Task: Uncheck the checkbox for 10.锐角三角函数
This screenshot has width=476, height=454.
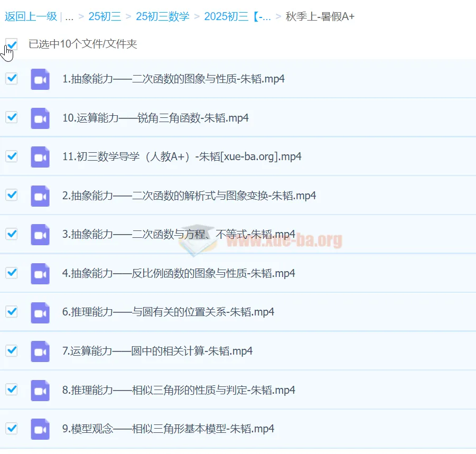Action: [x=12, y=117]
